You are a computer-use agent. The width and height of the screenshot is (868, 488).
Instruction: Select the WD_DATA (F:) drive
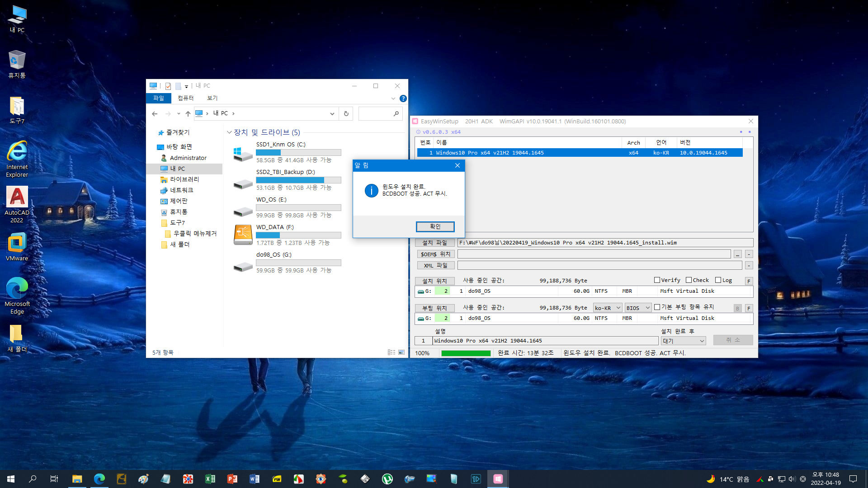click(x=287, y=235)
